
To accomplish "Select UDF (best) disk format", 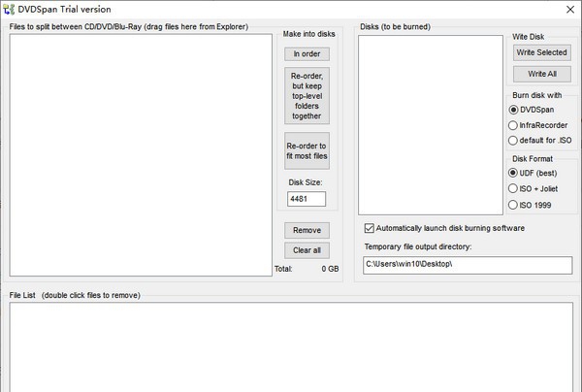I will [513, 173].
